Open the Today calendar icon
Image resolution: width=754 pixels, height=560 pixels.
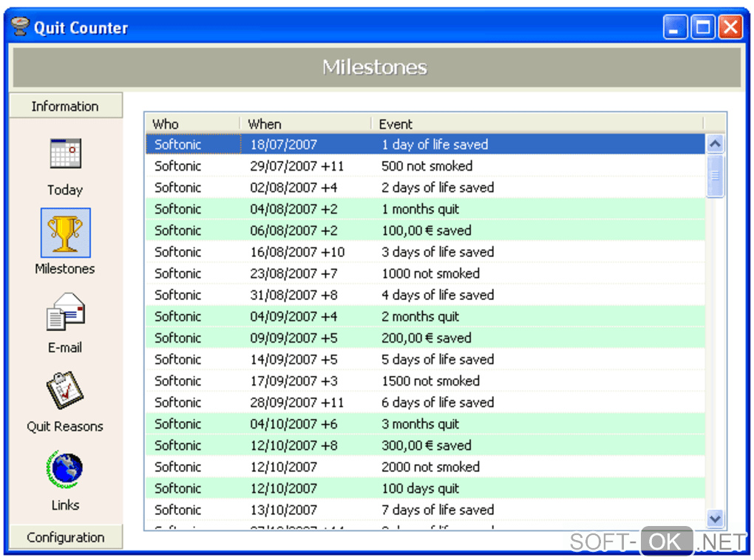pyautogui.click(x=65, y=154)
